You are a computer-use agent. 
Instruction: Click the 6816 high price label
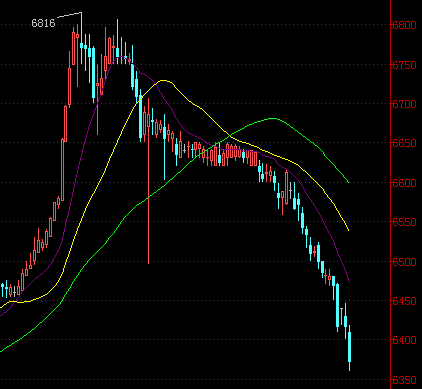click(x=43, y=23)
